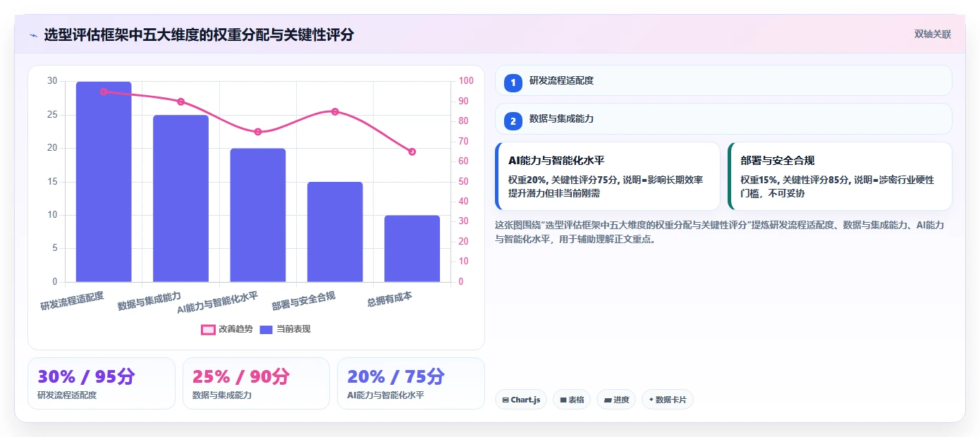980x437 pixels.
Task: Click description text 权重15%, 关键性评分85分
Action: 795,180
